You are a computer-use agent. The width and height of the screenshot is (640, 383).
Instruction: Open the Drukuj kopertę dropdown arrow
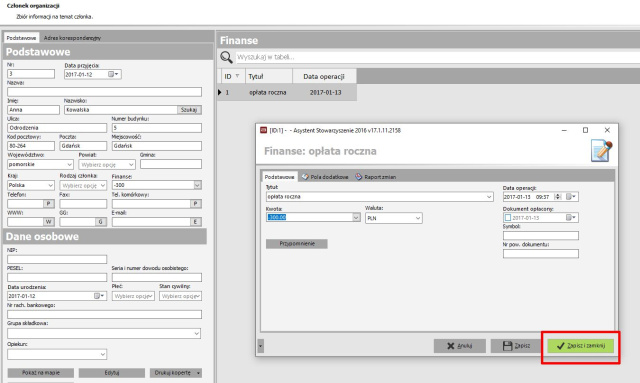tap(199, 373)
